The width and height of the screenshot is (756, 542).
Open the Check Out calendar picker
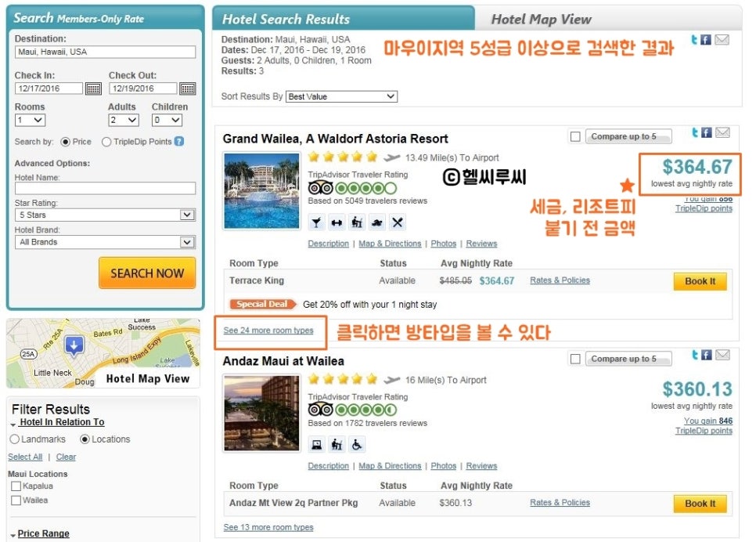click(188, 89)
